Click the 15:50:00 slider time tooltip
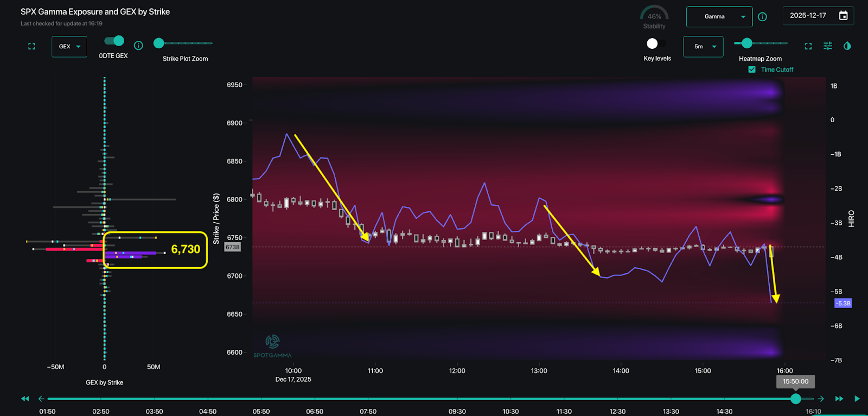The image size is (868, 416). (795, 381)
